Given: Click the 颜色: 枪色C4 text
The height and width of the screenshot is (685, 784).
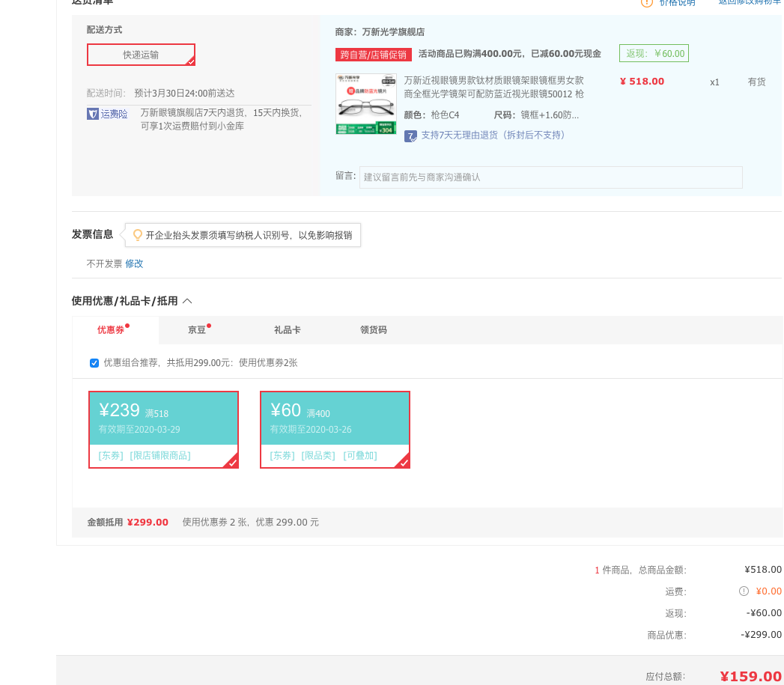Looking at the screenshot, I should point(431,115).
